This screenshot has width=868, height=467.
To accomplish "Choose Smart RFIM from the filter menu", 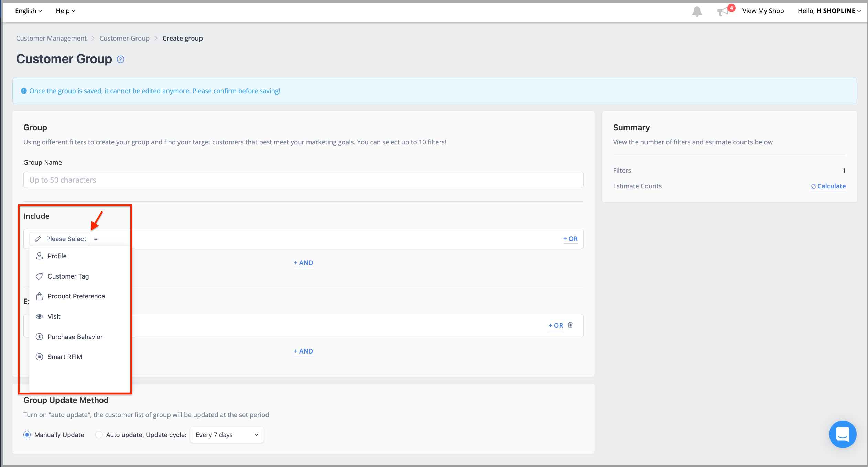I will [79, 357].
